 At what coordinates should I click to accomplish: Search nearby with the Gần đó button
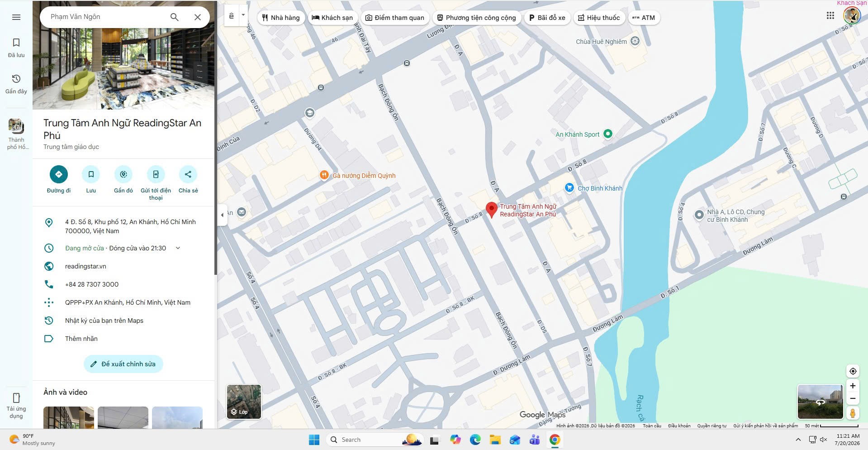click(x=123, y=180)
